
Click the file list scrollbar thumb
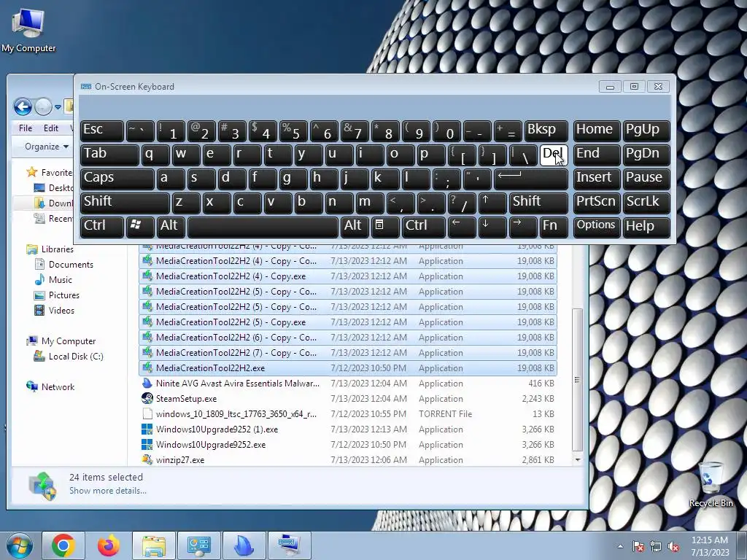[578, 379]
